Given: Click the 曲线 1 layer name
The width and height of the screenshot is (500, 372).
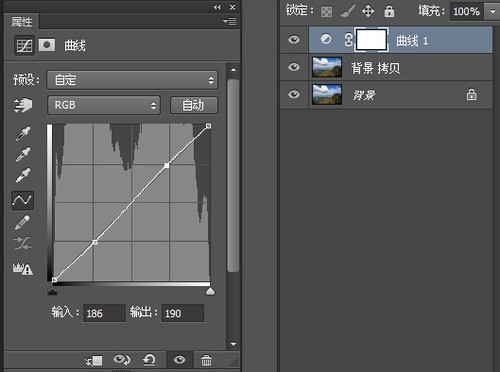Looking at the screenshot, I should click(x=412, y=41).
